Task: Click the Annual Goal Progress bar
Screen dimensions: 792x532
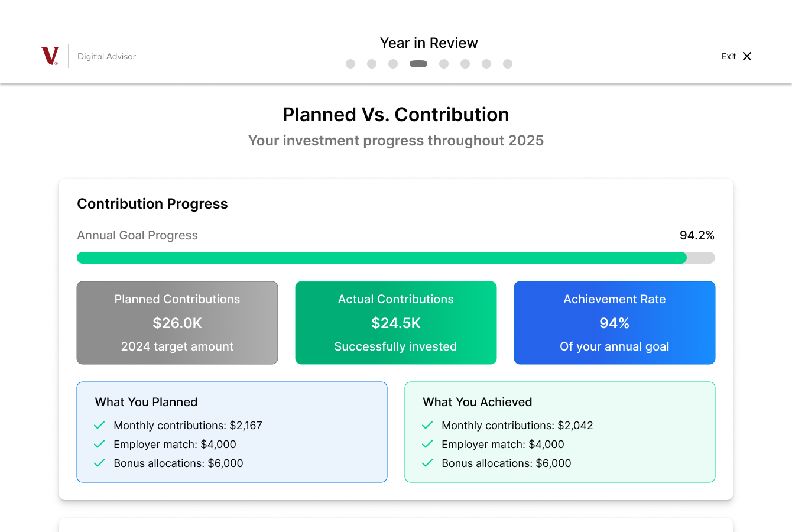Action: pos(396,258)
